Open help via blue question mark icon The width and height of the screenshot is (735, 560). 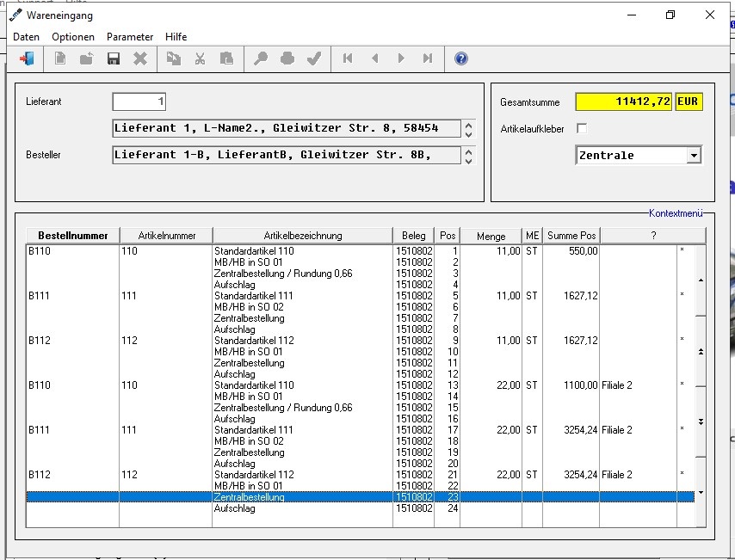(x=461, y=58)
